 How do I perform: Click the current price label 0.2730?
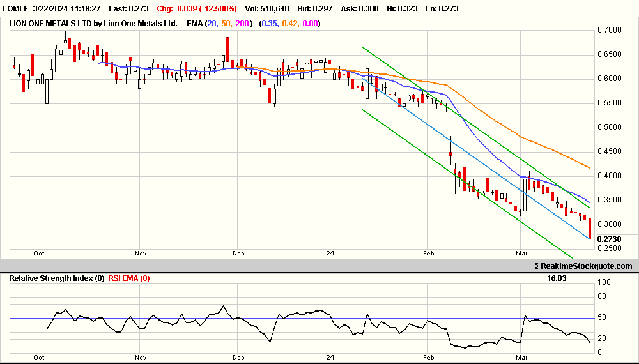609,239
